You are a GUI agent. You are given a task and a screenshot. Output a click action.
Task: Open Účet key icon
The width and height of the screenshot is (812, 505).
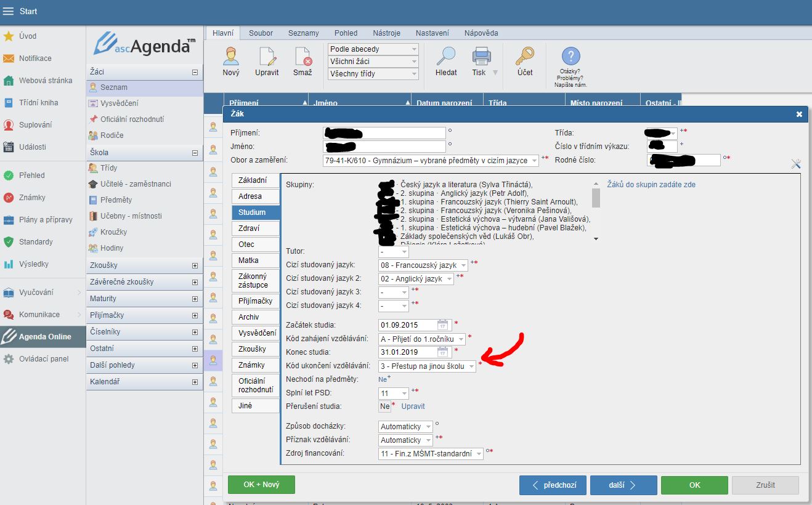(x=525, y=57)
